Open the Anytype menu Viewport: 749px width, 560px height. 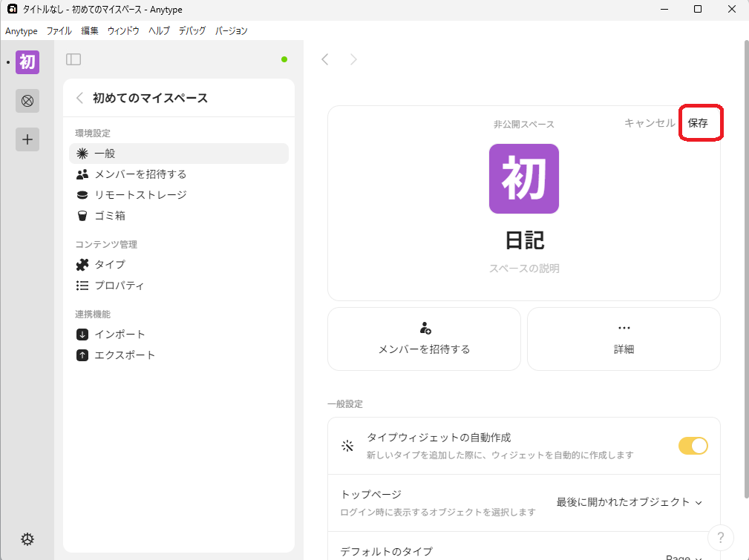pyautogui.click(x=22, y=31)
